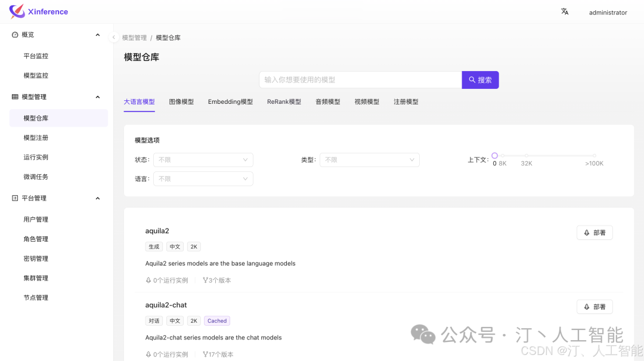Open the 状态 filter dropdown
644x361 pixels.
[203, 160]
